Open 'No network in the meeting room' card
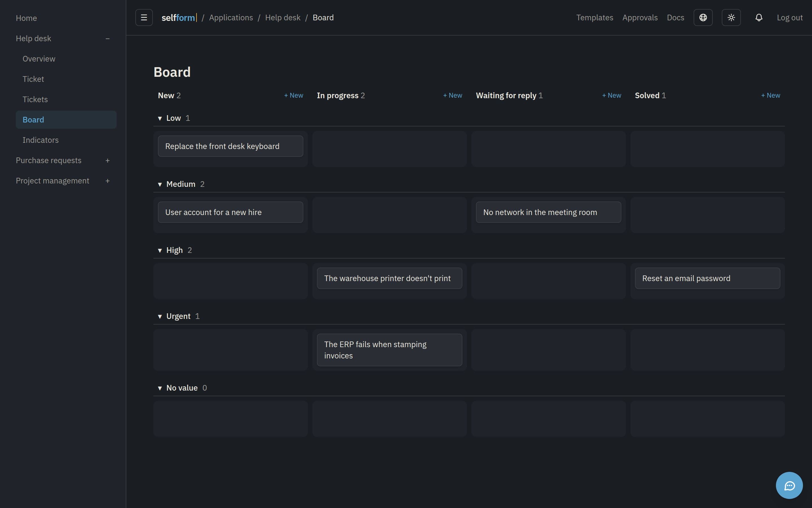Viewport: 812px width, 508px height. 549,212
